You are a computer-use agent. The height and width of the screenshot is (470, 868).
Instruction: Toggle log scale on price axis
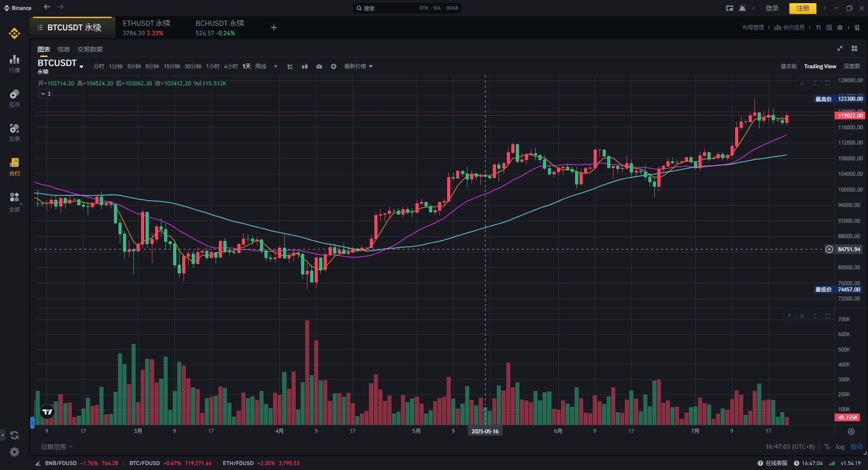click(840, 446)
